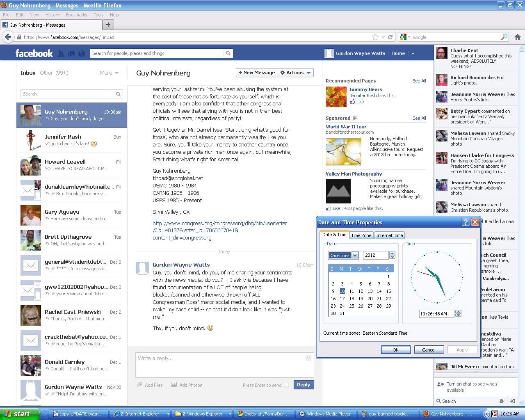Image resolution: width=525 pixels, height=420 pixels.
Task: Click the help question mark in Date and Time dialog
Action: coord(466,222)
